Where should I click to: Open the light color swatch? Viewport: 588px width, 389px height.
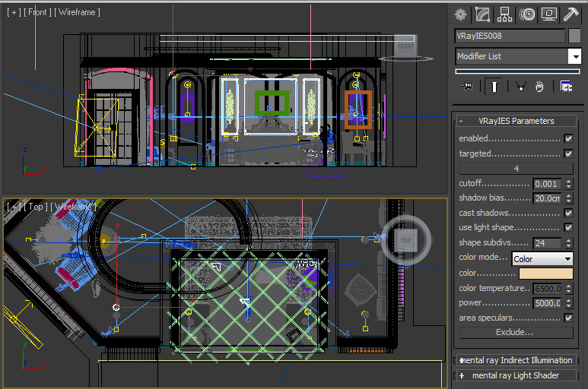(x=542, y=274)
